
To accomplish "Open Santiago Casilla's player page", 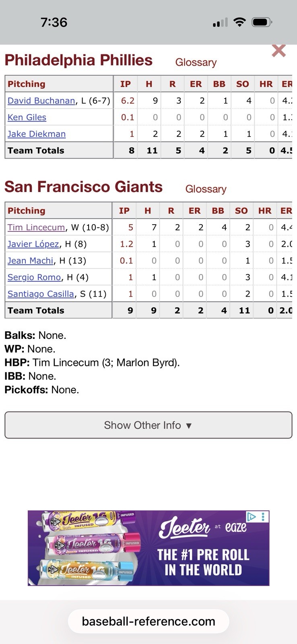I will (x=41, y=294).
